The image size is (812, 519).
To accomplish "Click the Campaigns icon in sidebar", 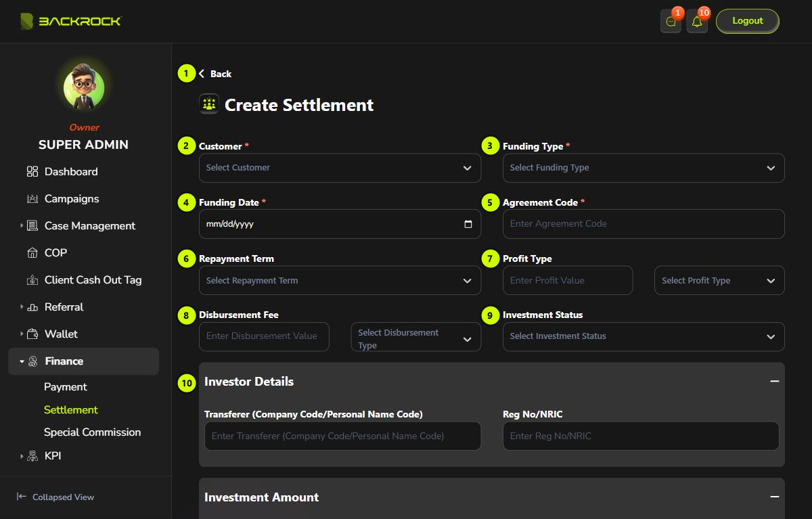I will tap(32, 199).
